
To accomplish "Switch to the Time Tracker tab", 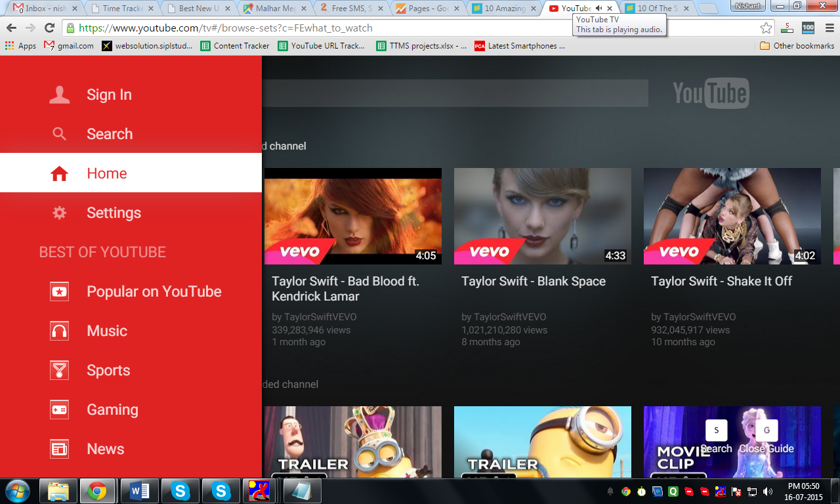I will tap(123, 9).
